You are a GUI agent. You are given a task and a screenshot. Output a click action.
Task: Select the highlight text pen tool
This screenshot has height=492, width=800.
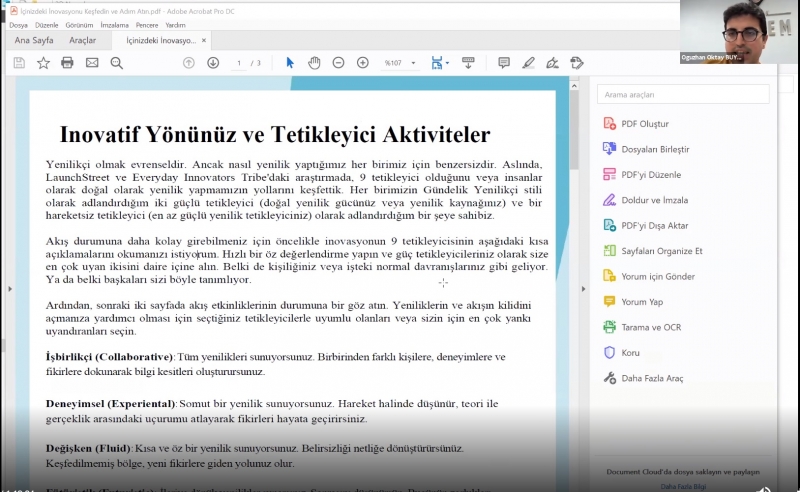click(528, 63)
